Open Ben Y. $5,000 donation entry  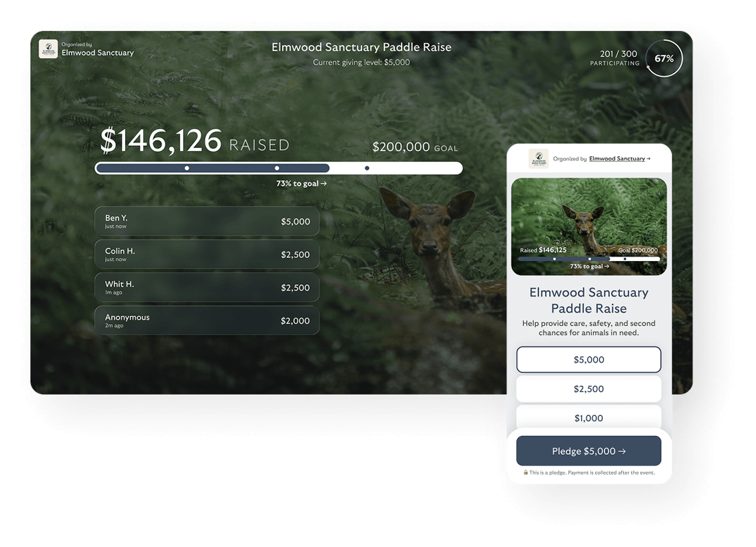pos(206,221)
